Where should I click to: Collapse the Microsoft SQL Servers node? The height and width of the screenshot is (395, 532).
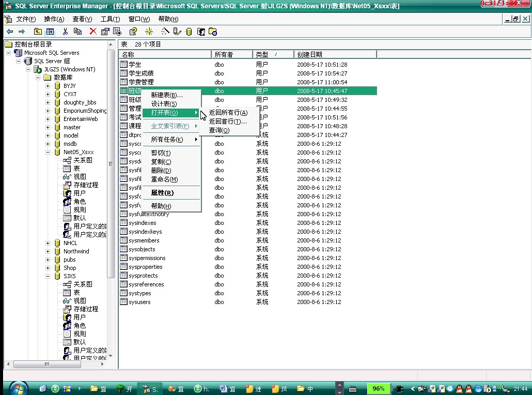point(8,53)
